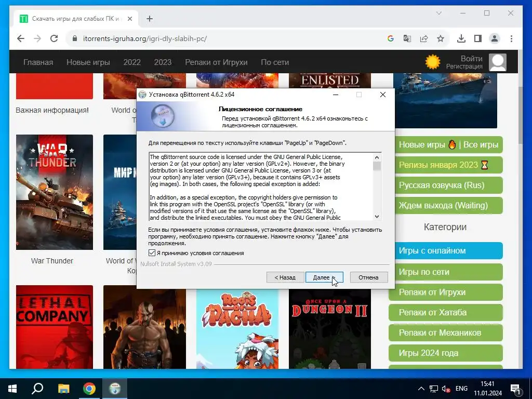Open the notification center icon
This screenshot has width=532, height=399.
(x=515, y=389)
